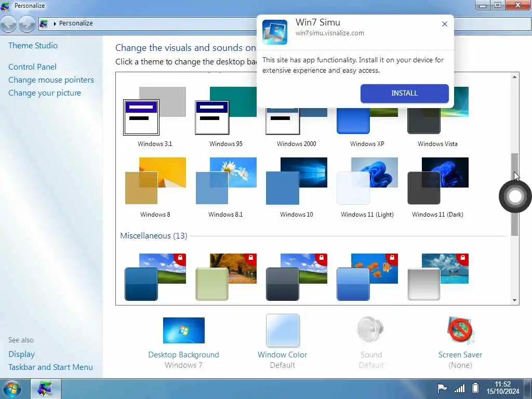
Task: Click the round floating assist button
Action: 515,196
